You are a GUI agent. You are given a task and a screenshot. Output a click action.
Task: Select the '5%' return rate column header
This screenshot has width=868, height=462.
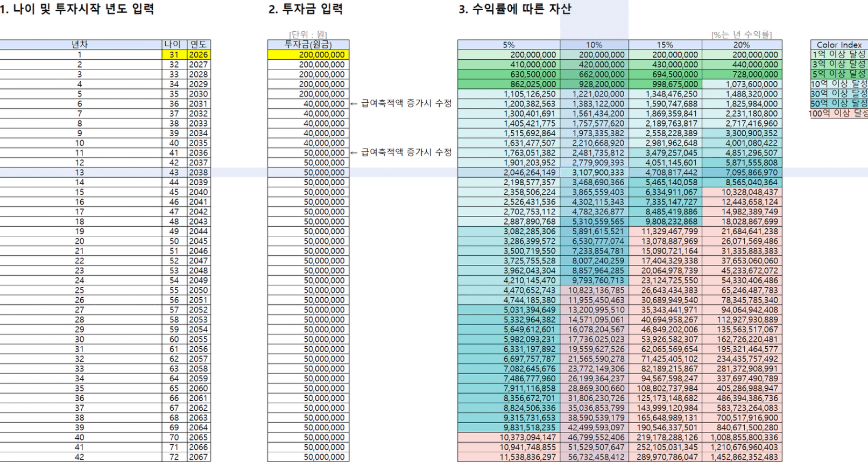click(509, 45)
